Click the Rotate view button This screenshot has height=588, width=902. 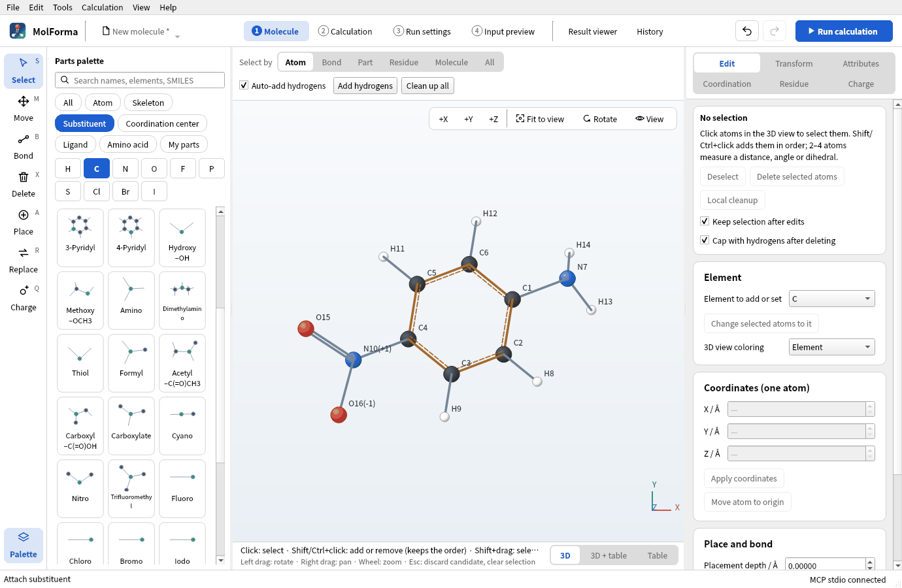click(600, 119)
